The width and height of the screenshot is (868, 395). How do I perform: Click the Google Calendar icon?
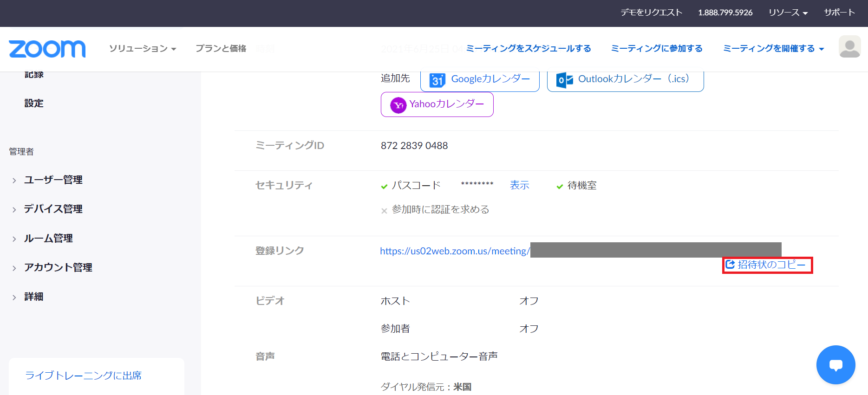pos(437,80)
